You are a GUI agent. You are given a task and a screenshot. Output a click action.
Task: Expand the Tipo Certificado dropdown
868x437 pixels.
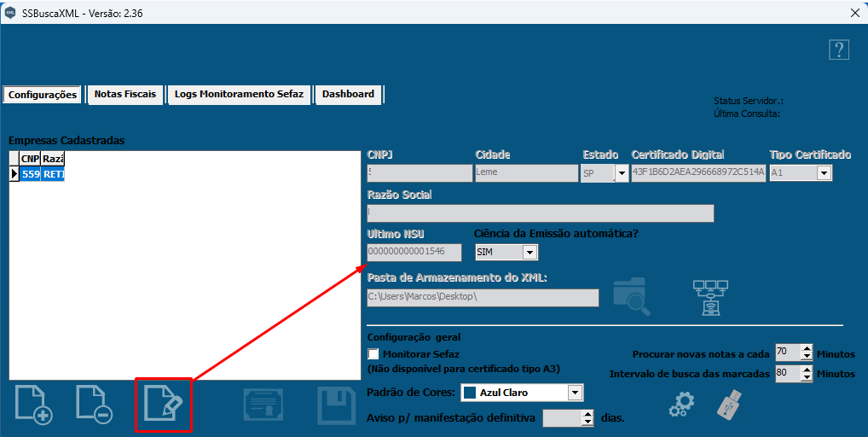click(x=824, y=173)
